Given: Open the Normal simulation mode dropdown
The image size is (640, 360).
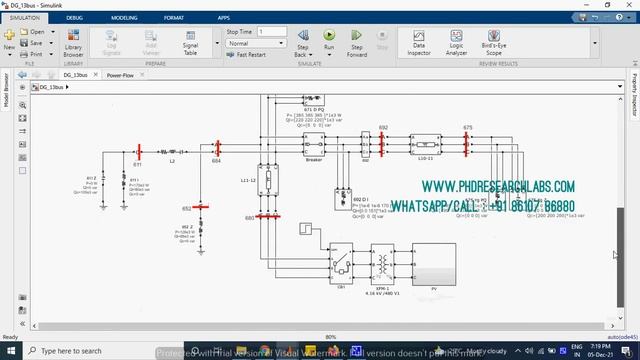Looking at the screenshot, I should 256,43.
